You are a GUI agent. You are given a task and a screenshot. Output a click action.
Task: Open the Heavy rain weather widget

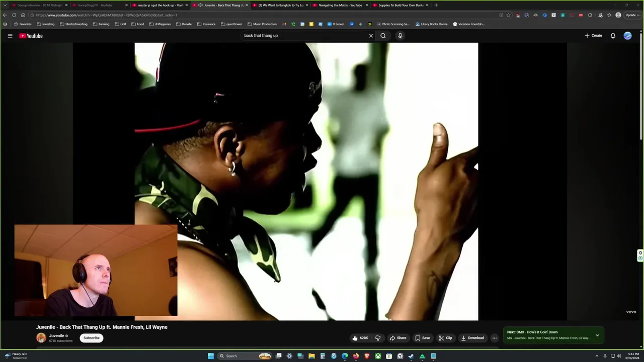tap(16, 356)
